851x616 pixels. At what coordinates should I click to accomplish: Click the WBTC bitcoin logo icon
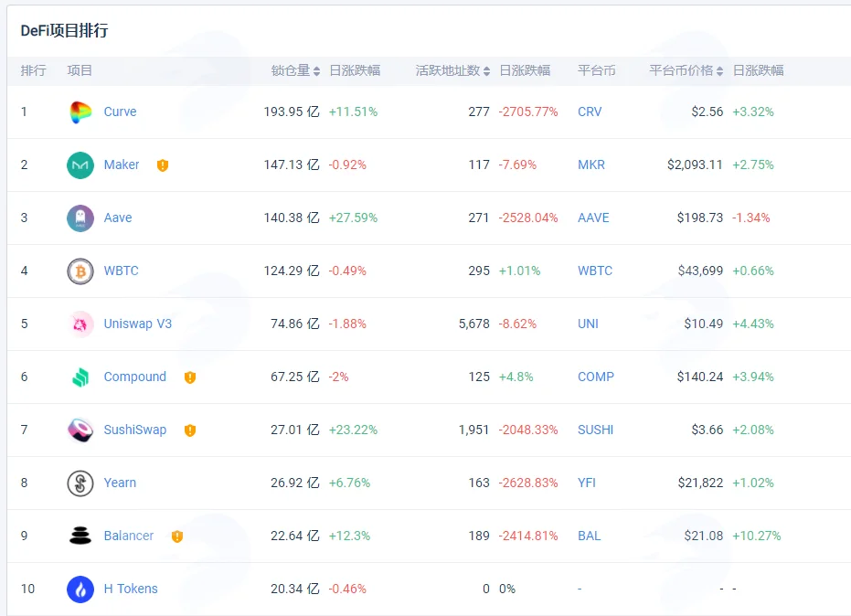[80, 271]
